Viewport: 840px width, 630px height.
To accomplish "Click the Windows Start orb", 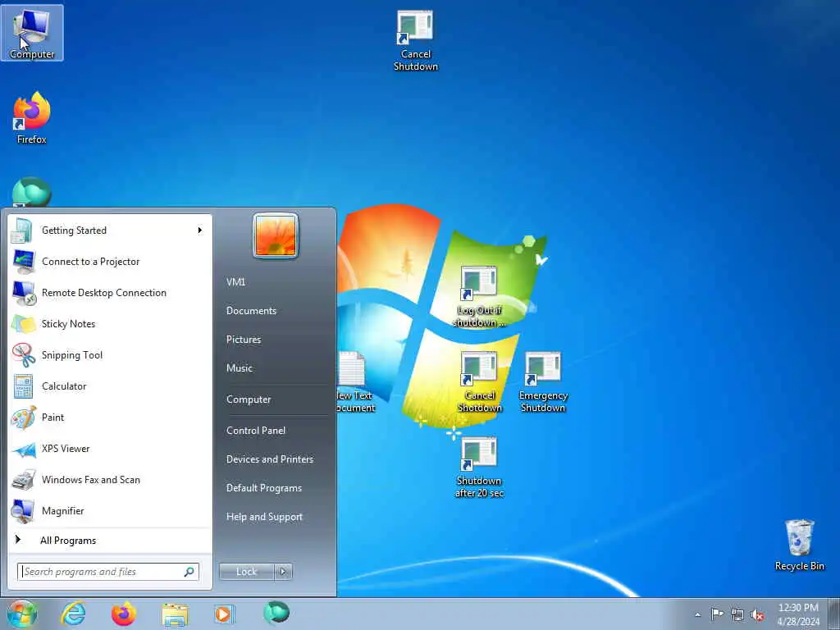I will [21, 614].
